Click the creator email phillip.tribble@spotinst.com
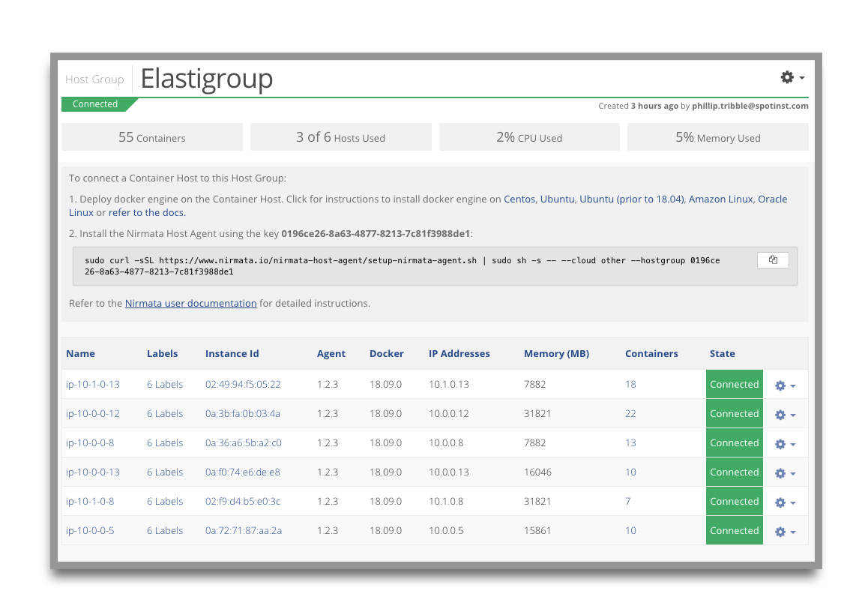Screen dimensions: 868x615 point(750,106)
